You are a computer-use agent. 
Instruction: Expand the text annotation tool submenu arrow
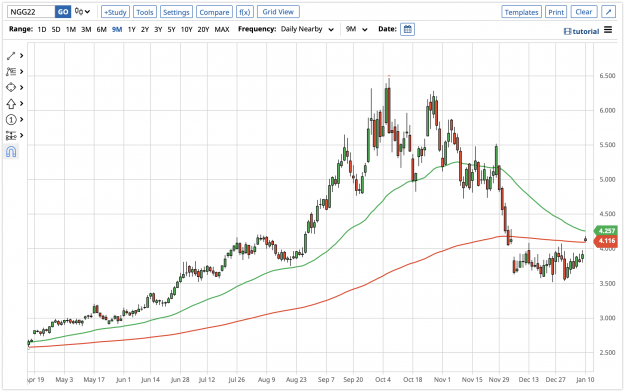(x=22, y=72)
